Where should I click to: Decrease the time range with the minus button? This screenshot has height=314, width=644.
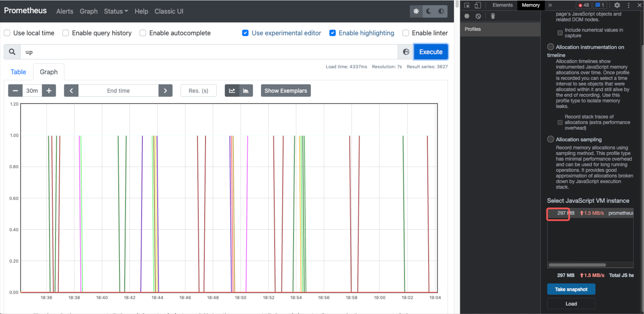pyautogui.click(x=15, y=91)
